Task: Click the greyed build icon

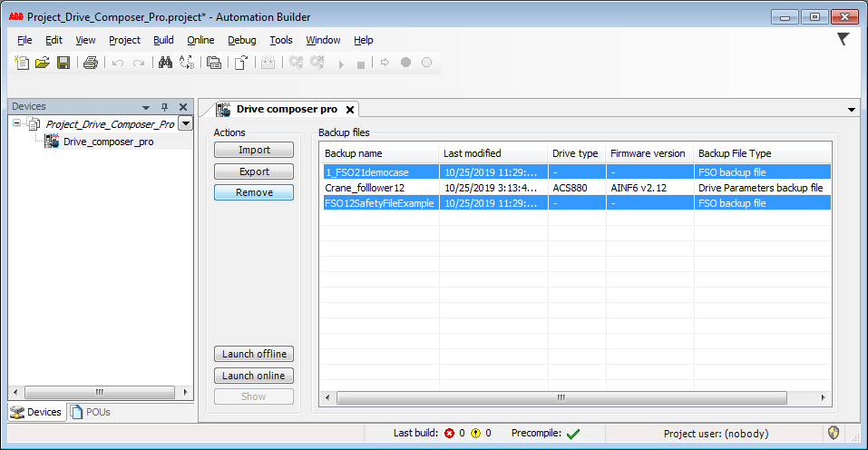Action: [x=268, y=63]
